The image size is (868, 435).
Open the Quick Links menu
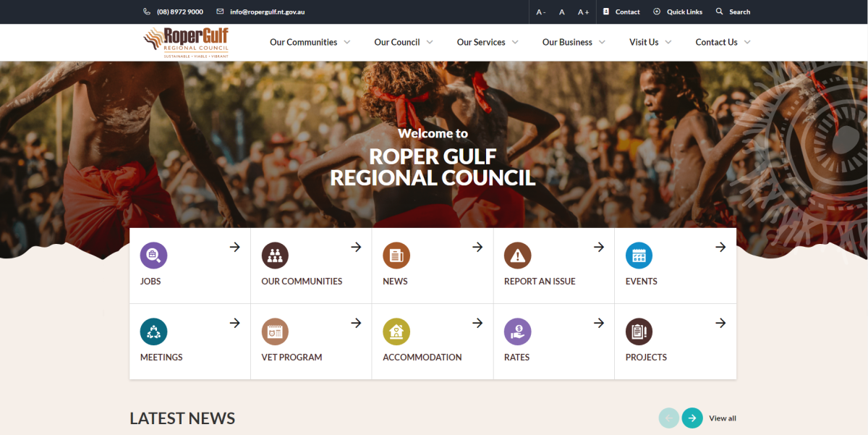point(677,12)
